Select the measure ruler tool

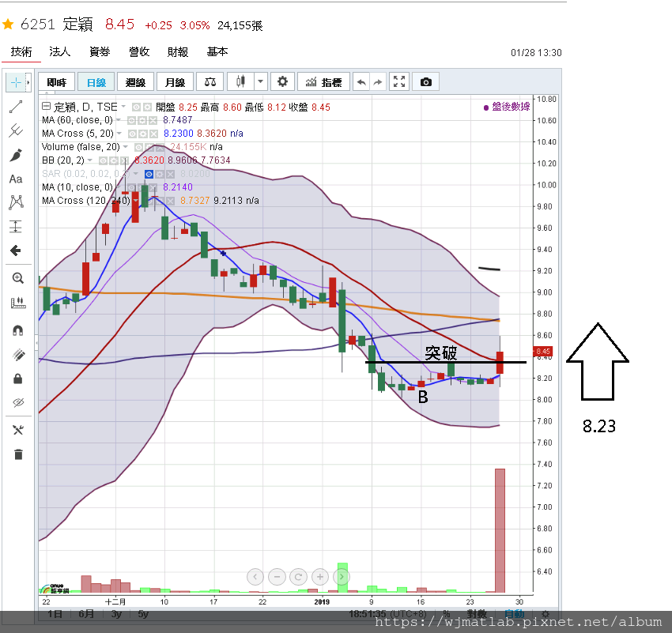(17, 303)
